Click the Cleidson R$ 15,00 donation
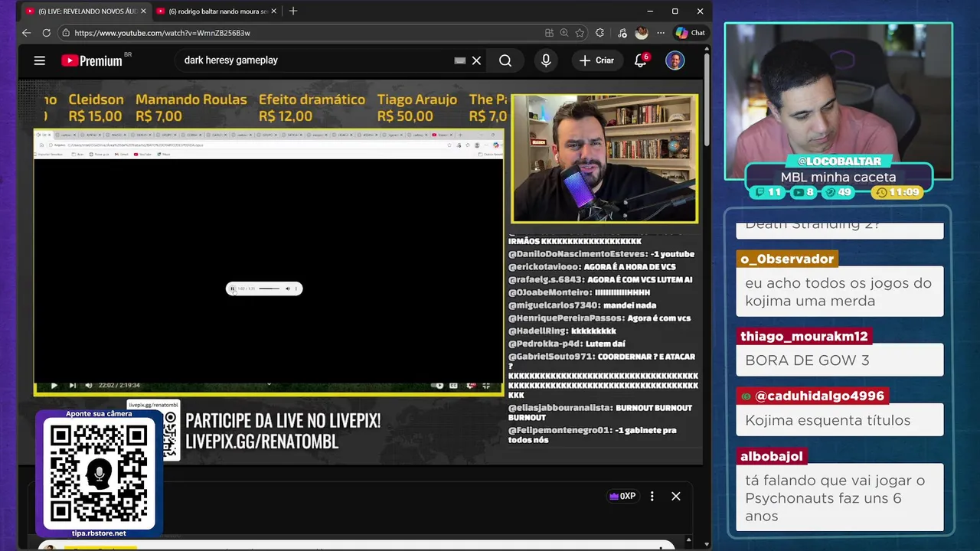 click(x=96, y=108)
